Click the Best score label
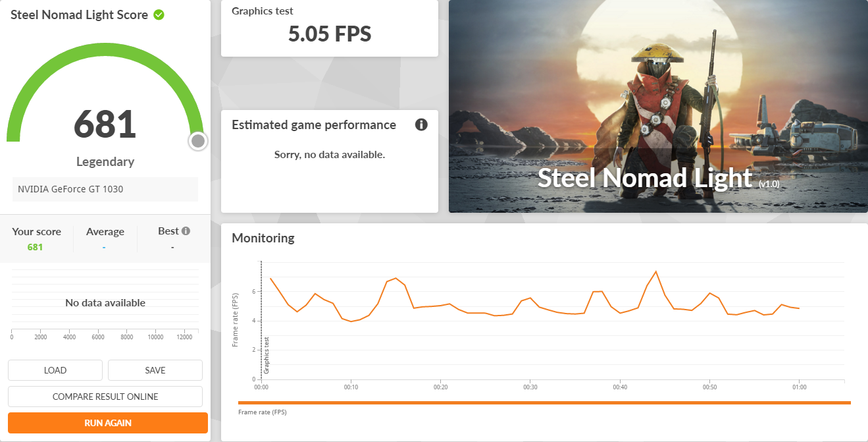 point(168,231)
